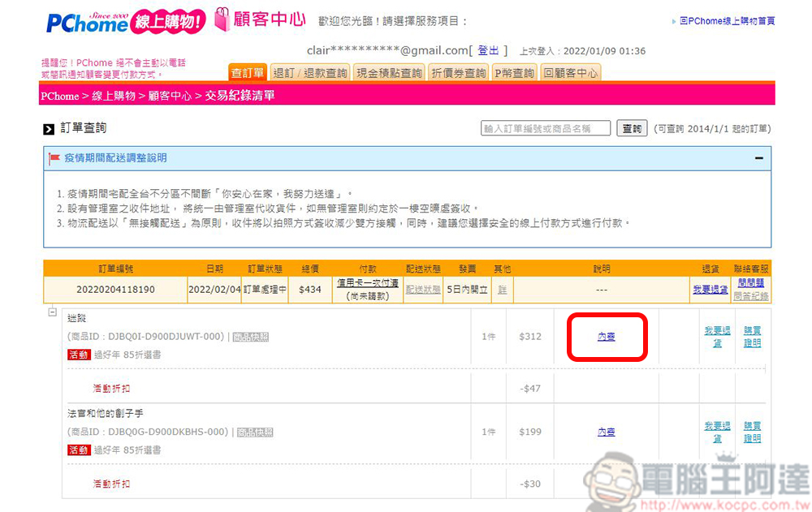The image size is (812, 512).
Task: Focus the order number search field
Action: click(546, 128)
